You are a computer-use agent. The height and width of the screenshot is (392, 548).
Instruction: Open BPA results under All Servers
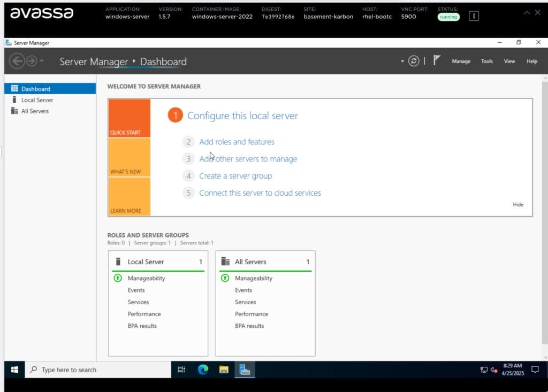pyautogui.click(x=249, y=326)
